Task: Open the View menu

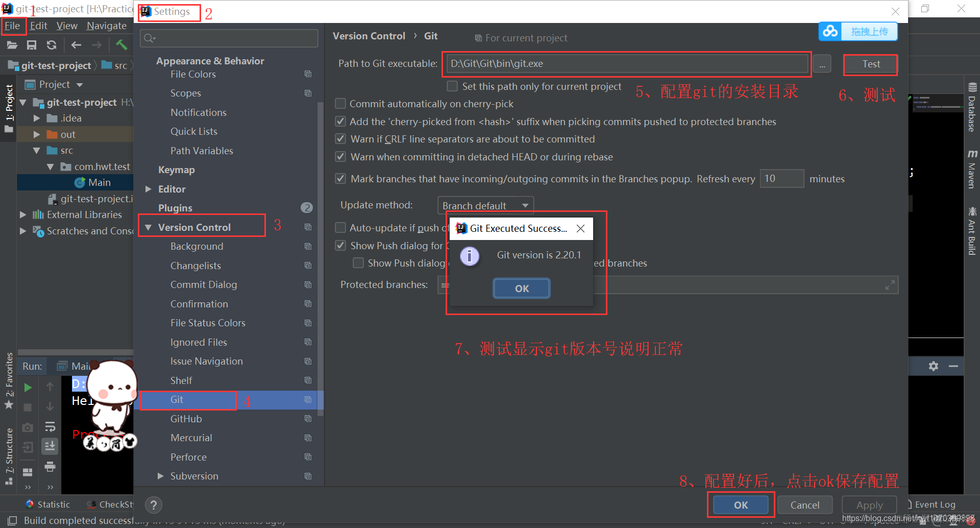Action: (x=67, y=26)
